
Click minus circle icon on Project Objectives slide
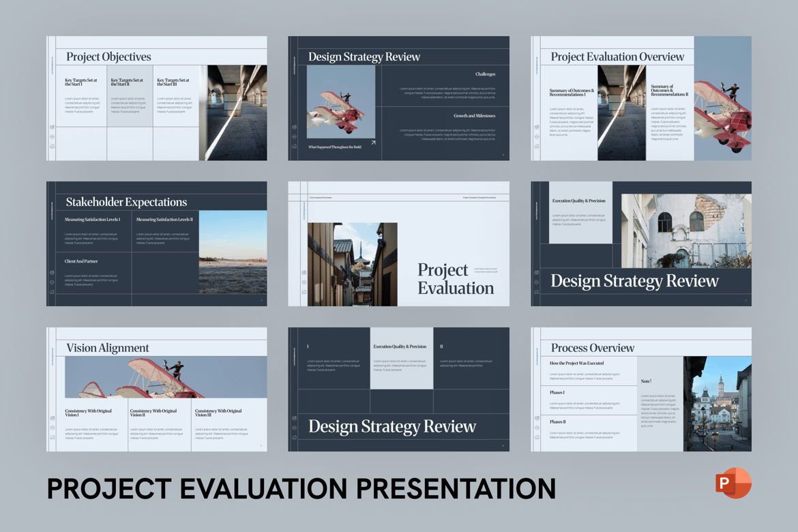coord(52,137)
